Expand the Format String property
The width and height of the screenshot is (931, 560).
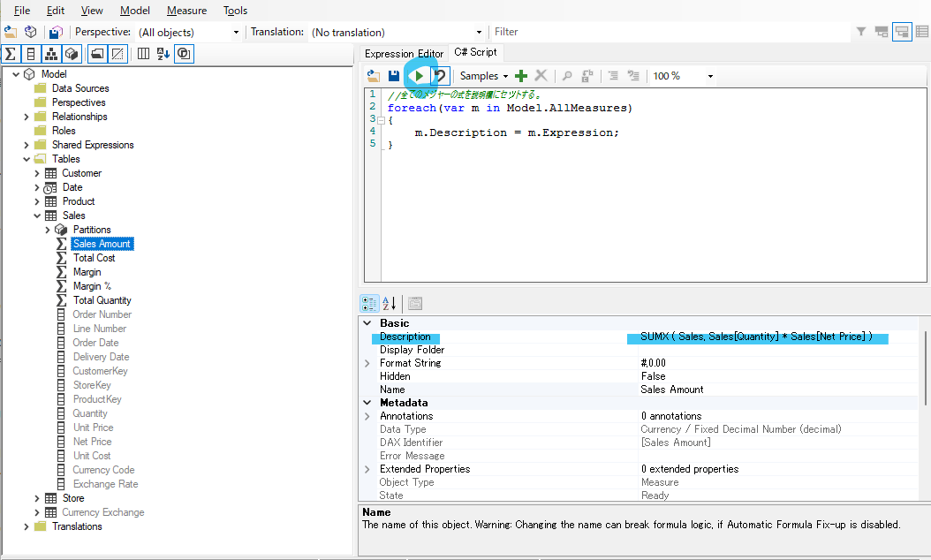[367, 363]
